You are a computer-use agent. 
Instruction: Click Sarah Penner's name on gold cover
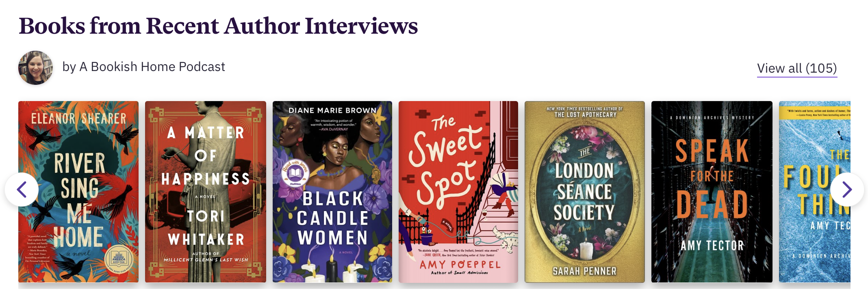tap(584, 271)
